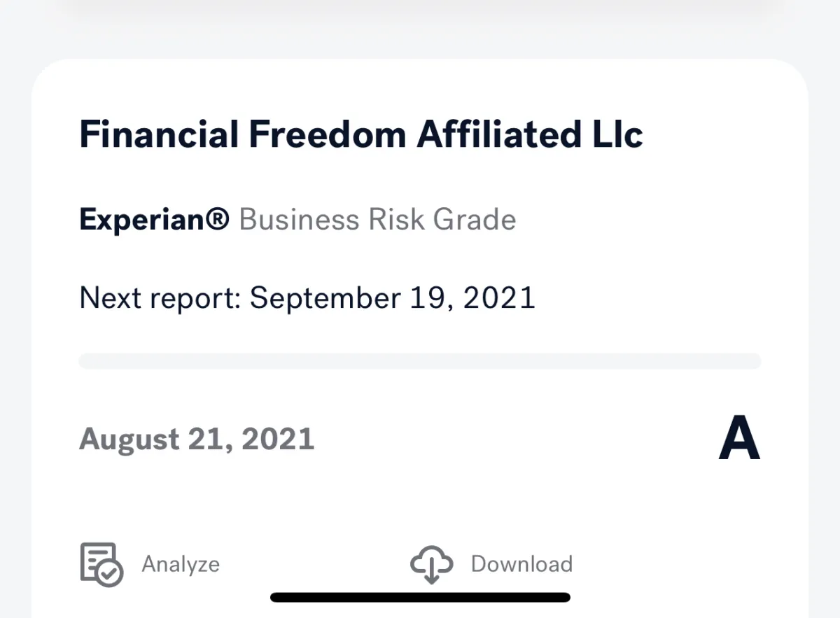Tap the large letter A risk grade

click(739, 440)
